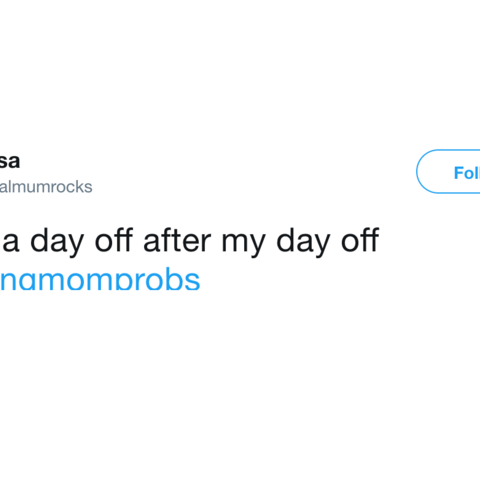Click the word 'my' in the tweet
Image resolution: width=480 pixels, height=480 pixels.
click(x=243, y=244)
